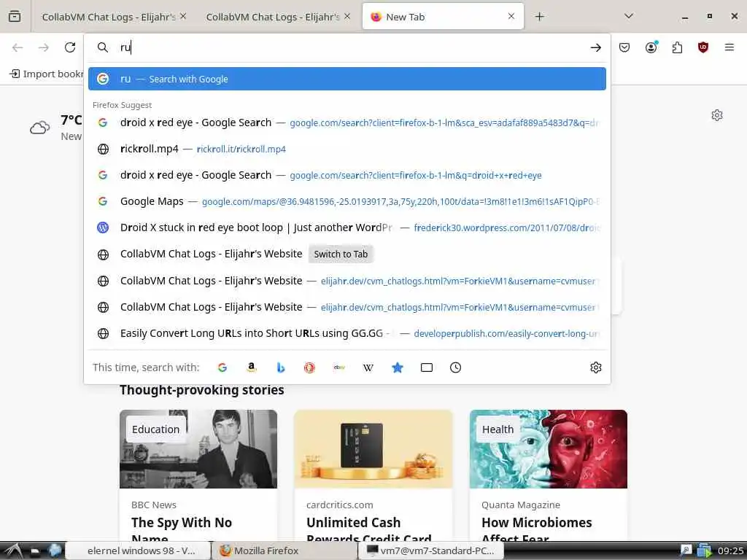Open Firefox account icon

[x=651, y=47]
